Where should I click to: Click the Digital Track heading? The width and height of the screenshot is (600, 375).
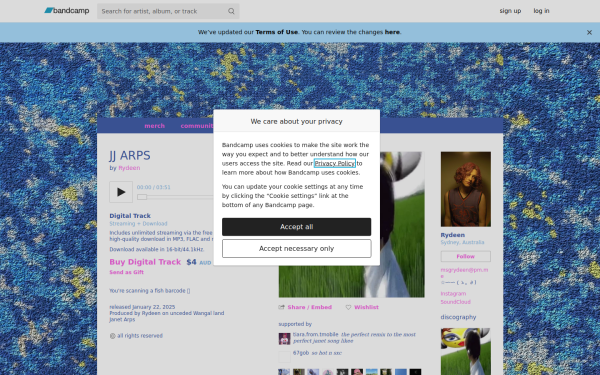[x=130, y=216]
